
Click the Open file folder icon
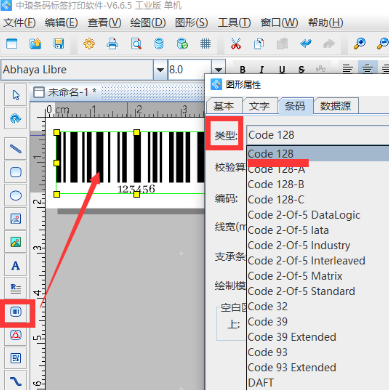pyautogui.click(x=35, y=44)
